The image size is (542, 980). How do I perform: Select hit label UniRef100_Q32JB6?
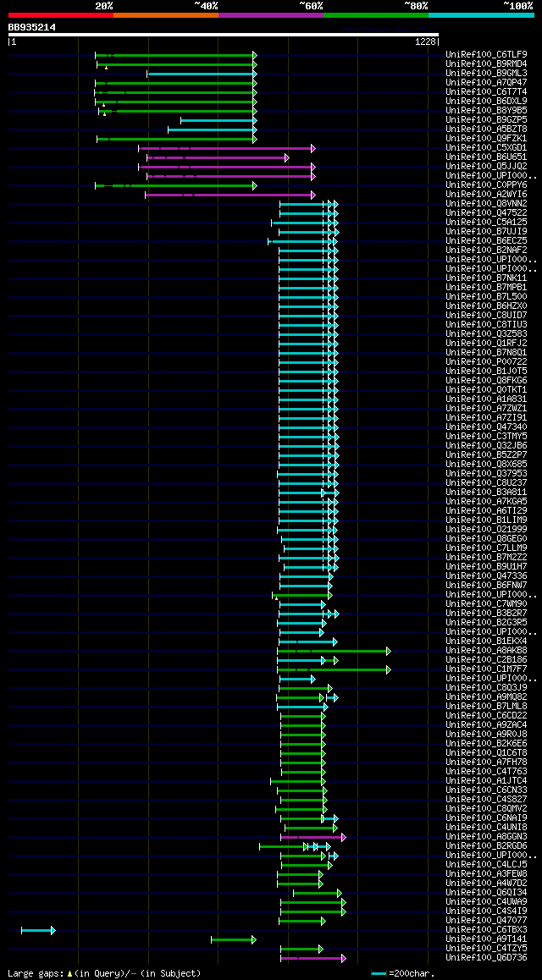(x=486, y=446)
